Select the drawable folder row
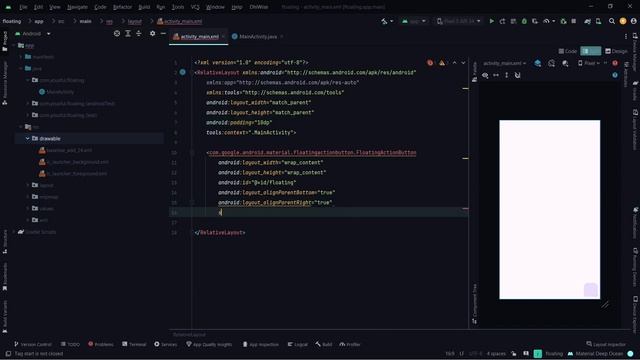 click(x=89, y=139)
